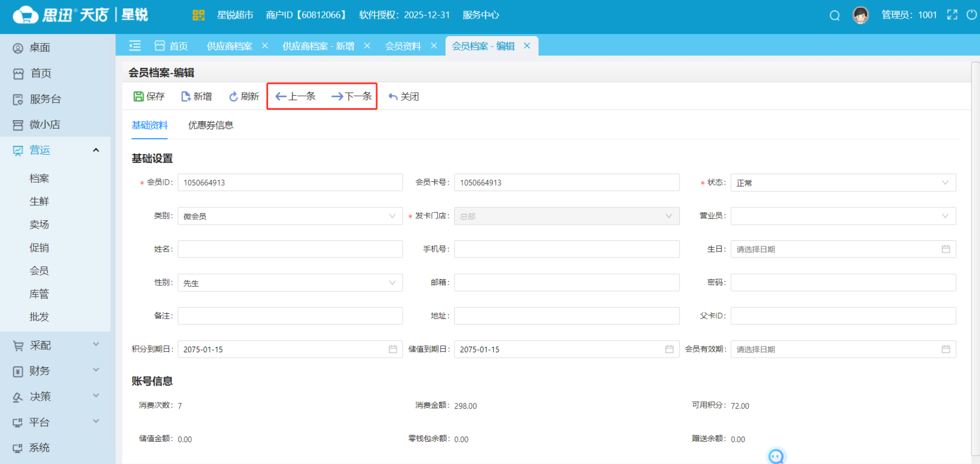This screenshot has height=464, width=980.
Task: Toggle fullscreen mode icon in header
Action: tap(952, 15)
